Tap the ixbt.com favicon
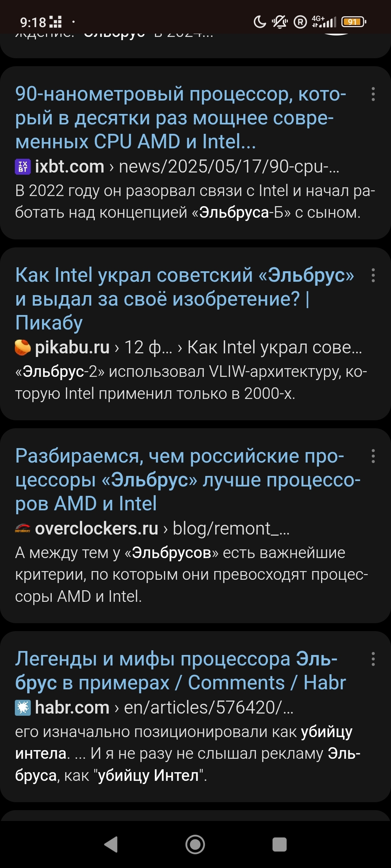This screenshot has width=391, height=868. tap(22, 167)
